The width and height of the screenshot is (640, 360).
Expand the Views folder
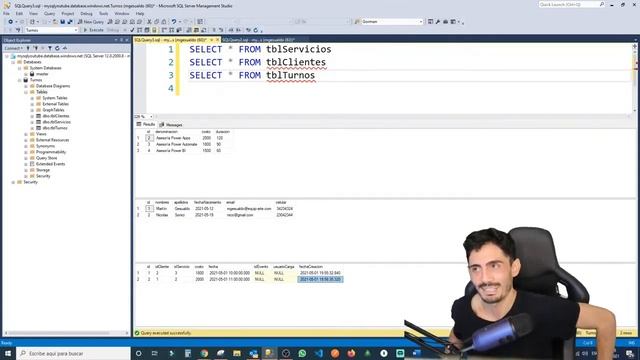[26, 134]
